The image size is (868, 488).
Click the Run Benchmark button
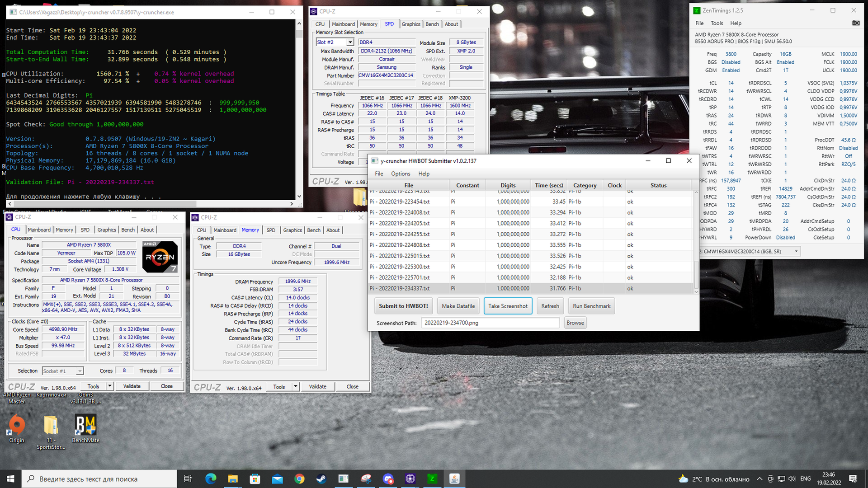point(591,306)
